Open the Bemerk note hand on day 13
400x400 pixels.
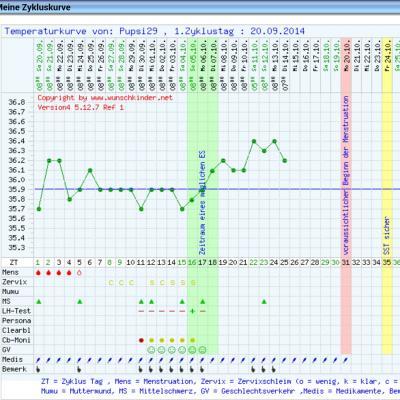[161, 369]
